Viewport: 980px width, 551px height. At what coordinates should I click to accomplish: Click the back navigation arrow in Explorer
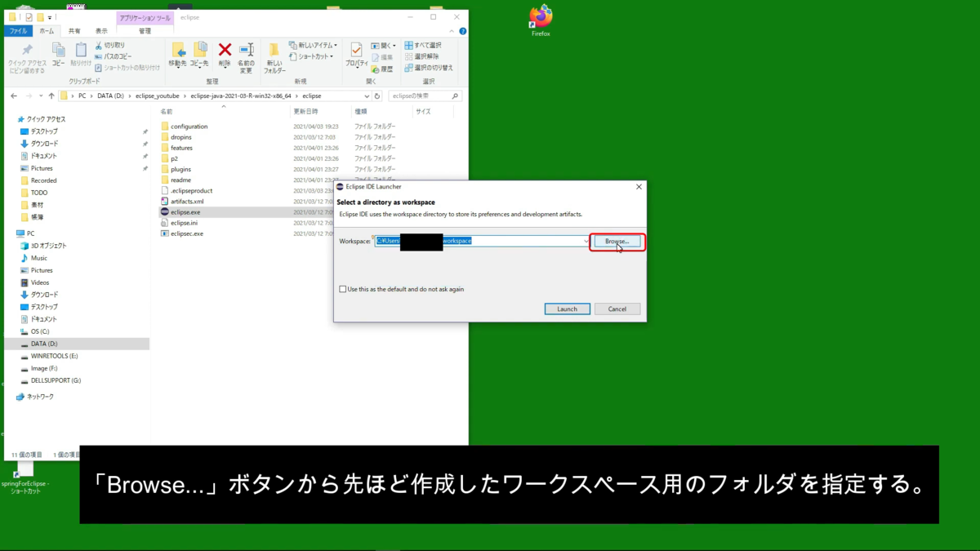[x=13, y=96]
